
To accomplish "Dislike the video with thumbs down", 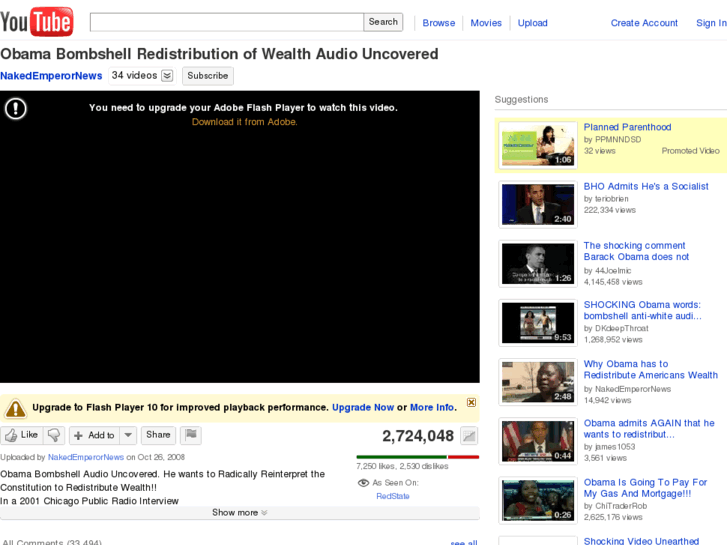I will pos(54,435).
